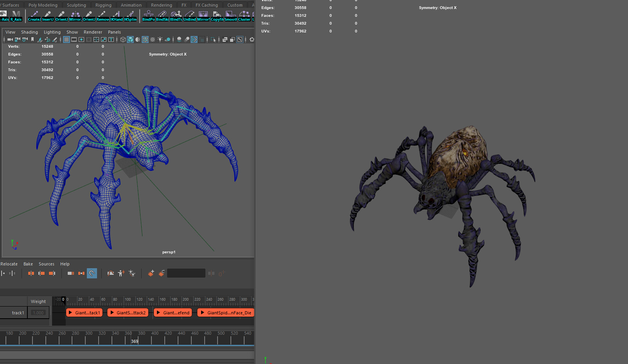Click the Mirror Skin Weights shelf icon
This screenshot has height=364, width=628.
tap(203, 16)
